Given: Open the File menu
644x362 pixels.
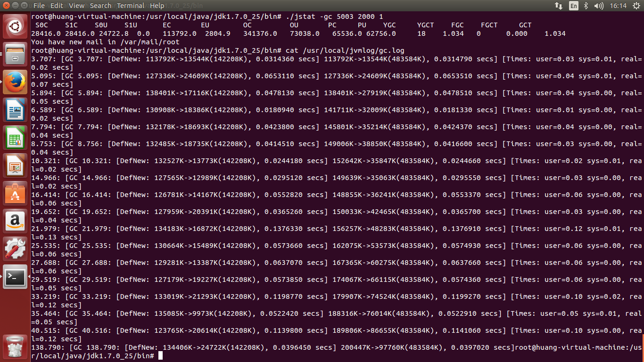Looking at the screenshot, I should coord(39,6).
